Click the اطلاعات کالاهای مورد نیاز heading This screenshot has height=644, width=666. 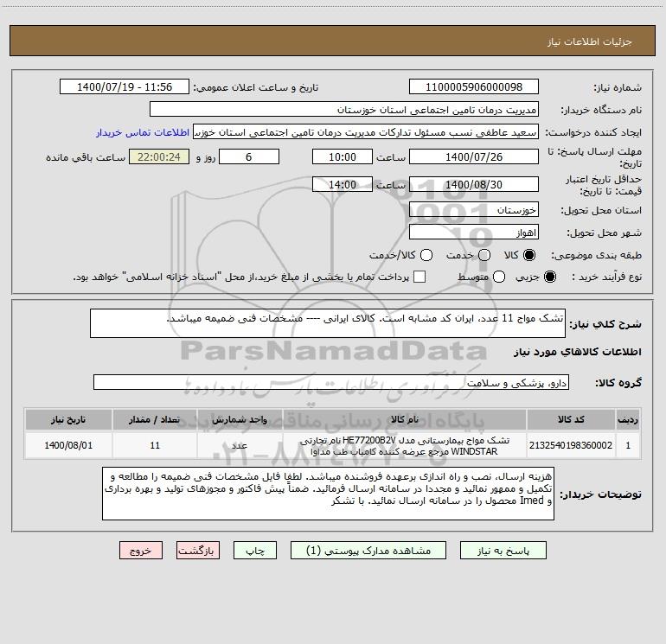578,352
